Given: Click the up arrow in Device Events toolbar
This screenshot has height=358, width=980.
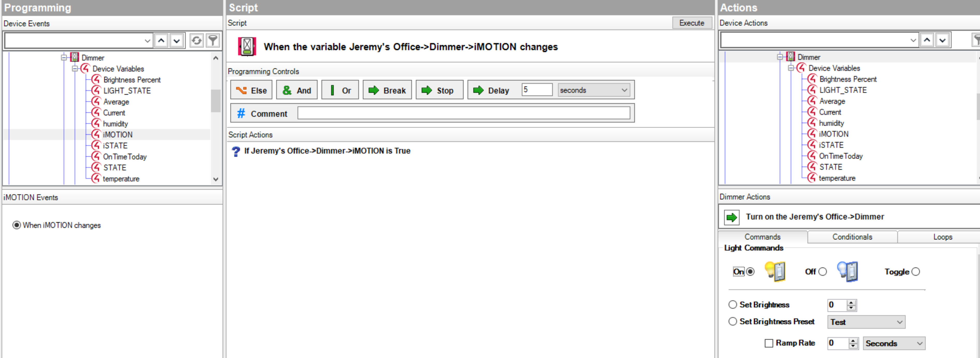Looking at the screenshot, I should [x=161, y=40].
